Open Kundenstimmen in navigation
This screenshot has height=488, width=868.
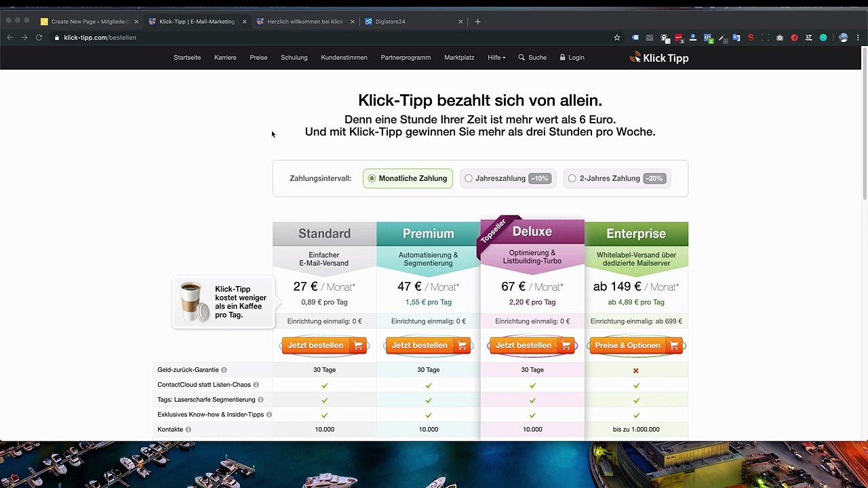pyautogui.click(x=344, y=58)
